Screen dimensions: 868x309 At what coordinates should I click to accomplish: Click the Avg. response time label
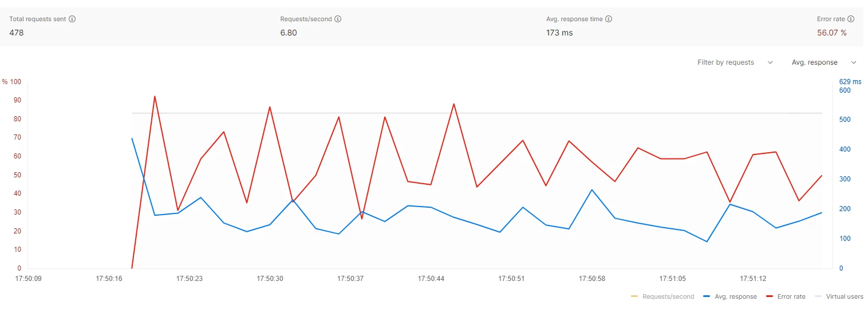(574, 19)
